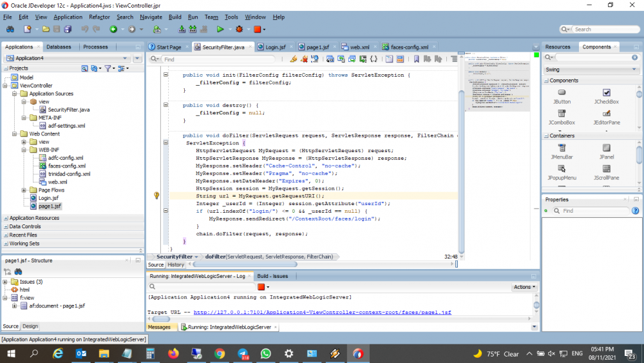Select the JButton component
The image size is (644, 363).
click(x=562, y=97)
